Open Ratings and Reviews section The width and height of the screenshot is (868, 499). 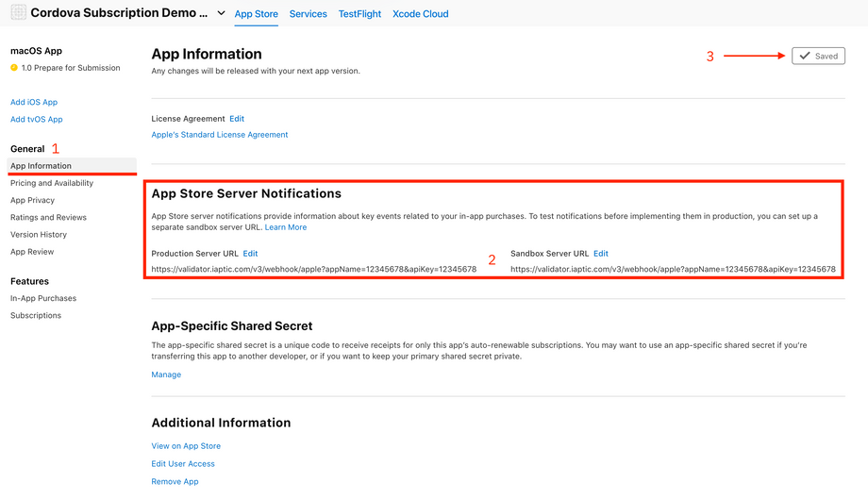(x=48, y=217)
